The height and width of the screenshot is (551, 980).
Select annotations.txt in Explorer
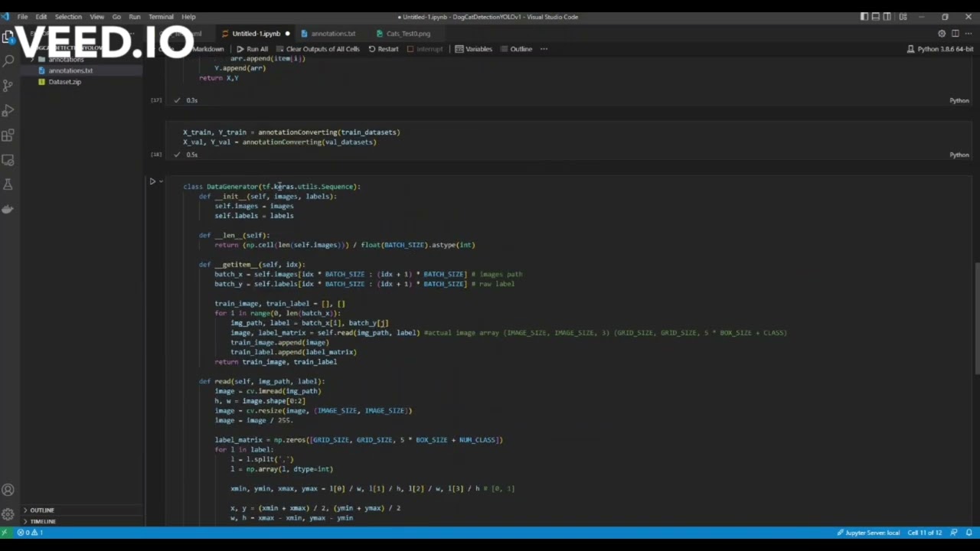point(70,70)
